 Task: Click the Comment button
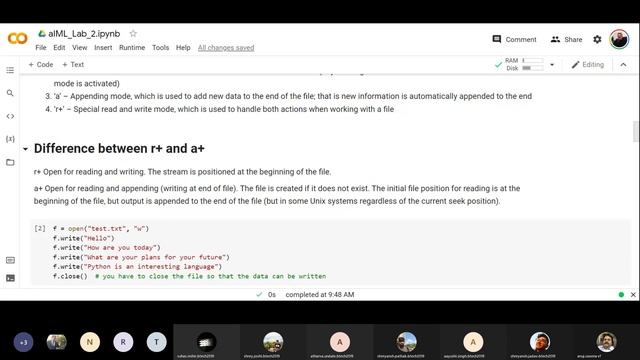514,40
